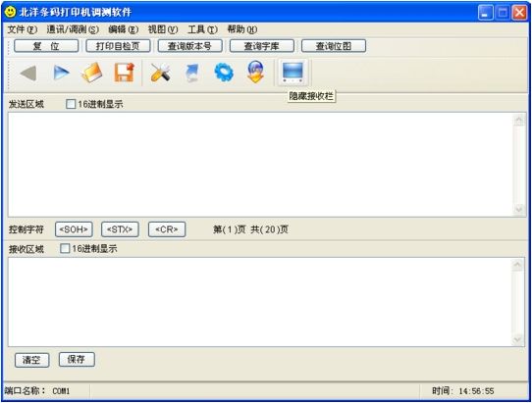532x403 pixels.
Task: Click the 打印自检页 button
Action: point(118,46)
